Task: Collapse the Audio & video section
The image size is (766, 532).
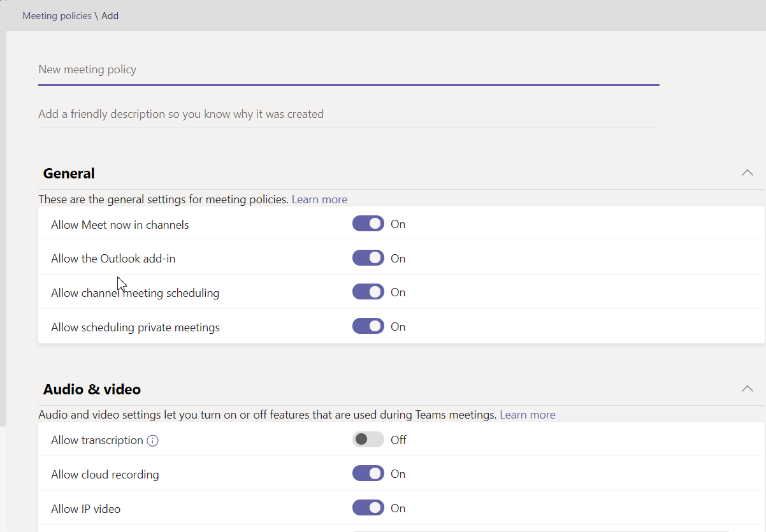Action: 747,389
